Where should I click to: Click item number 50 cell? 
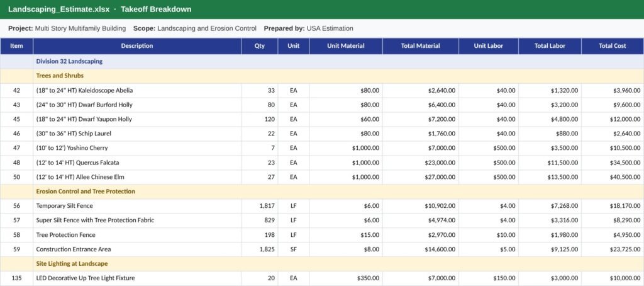[16, 177]
